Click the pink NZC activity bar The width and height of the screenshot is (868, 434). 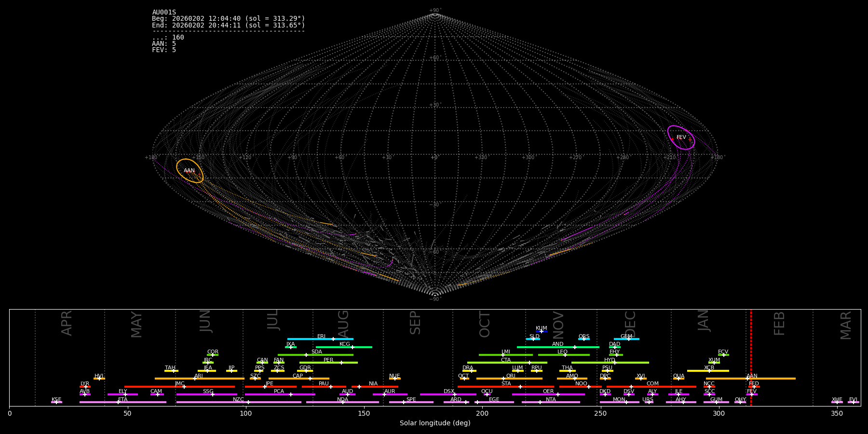[239, 402]
